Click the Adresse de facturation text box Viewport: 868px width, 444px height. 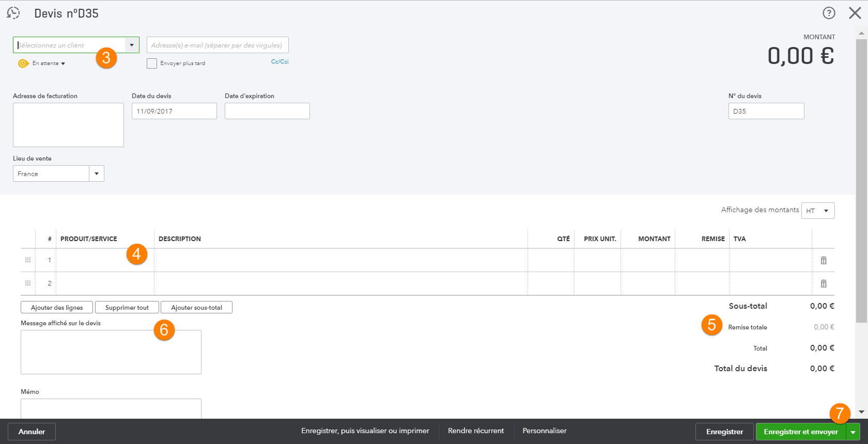[68, 125]
